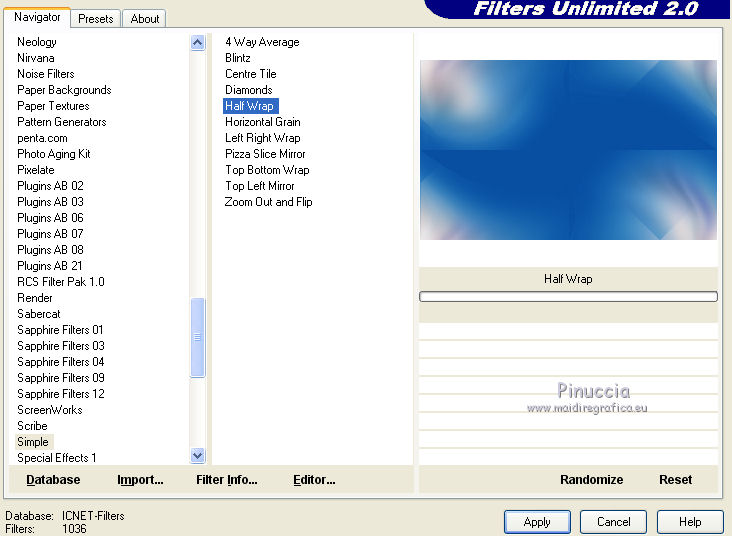Screen dimensions: 732x536
Task: Select the Noise Filters category
Action: [x=46, y=74]
